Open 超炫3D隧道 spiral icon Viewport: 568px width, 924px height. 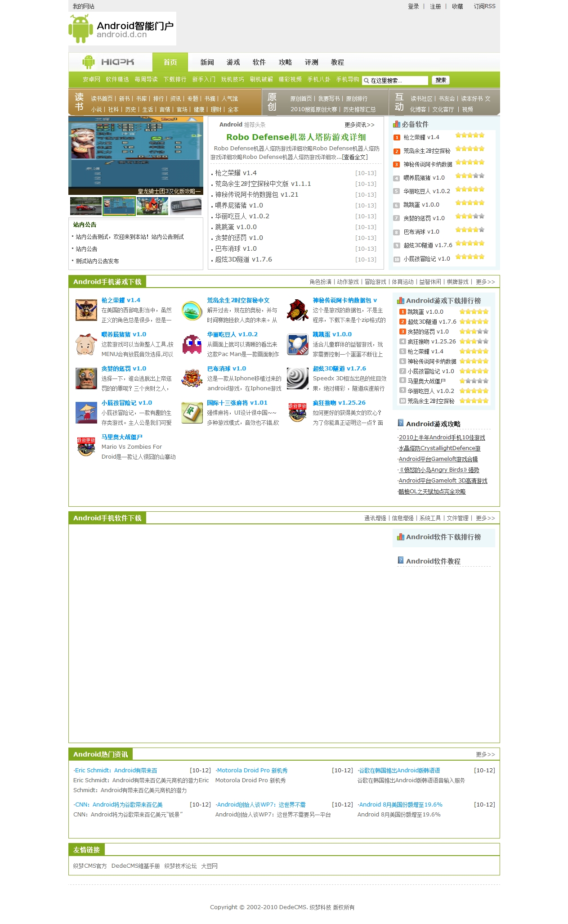click(298, 379)
